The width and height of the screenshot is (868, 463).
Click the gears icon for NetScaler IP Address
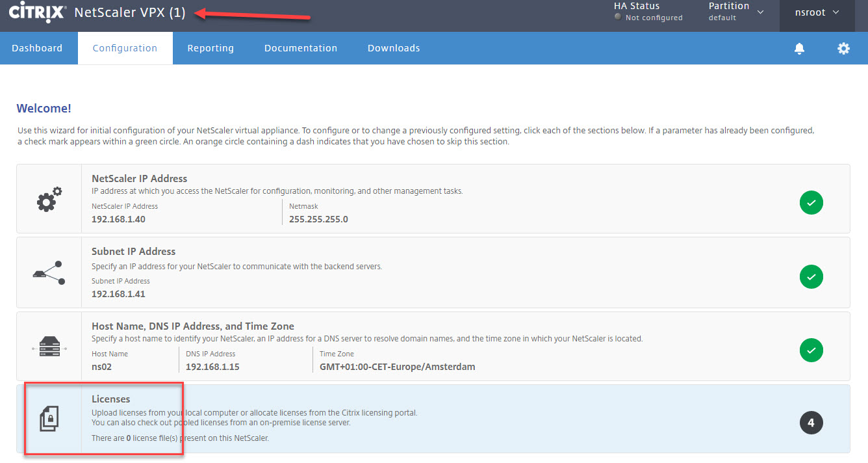click(49, 199)
